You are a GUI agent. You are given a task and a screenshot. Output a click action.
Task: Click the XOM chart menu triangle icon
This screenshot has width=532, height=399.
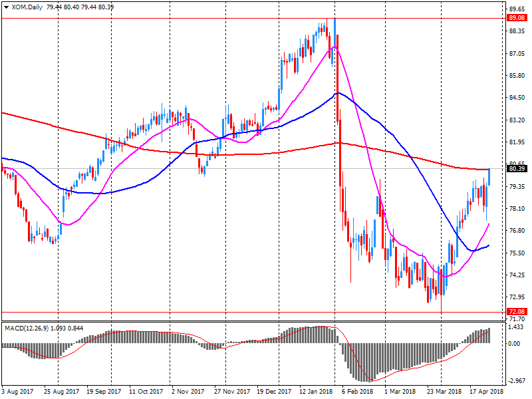tap(6, 7)
